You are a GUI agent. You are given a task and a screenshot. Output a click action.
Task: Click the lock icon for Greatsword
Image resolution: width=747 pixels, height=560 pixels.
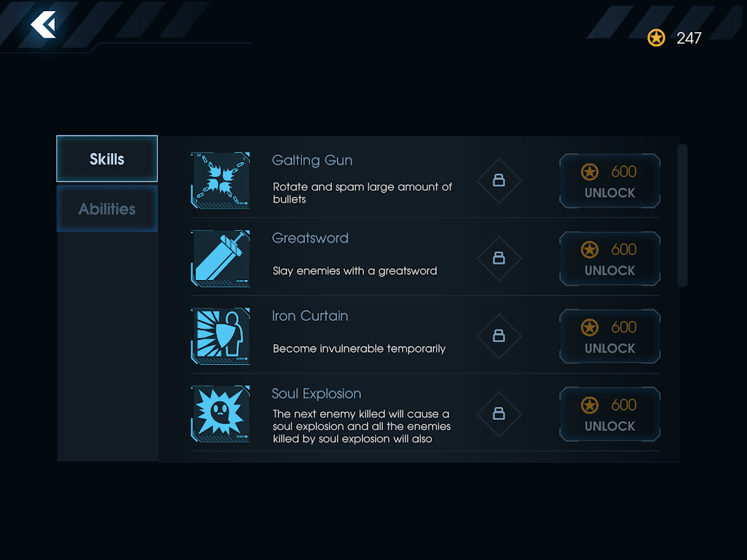(499, 258)
